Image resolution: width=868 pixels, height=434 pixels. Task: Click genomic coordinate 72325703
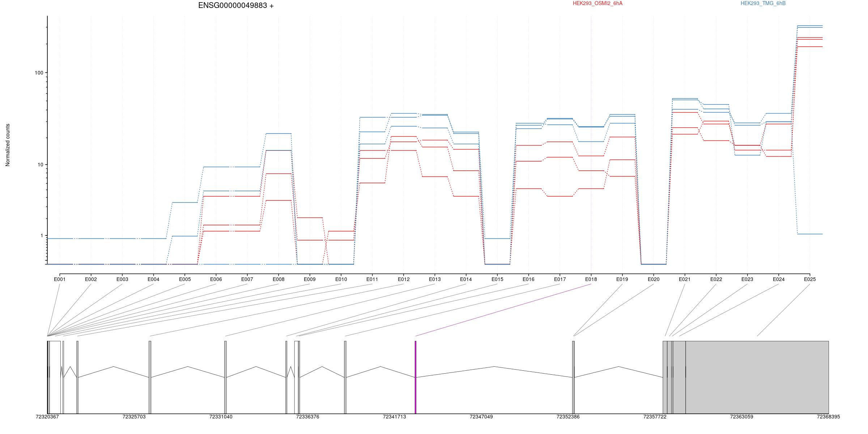[134, 417]
